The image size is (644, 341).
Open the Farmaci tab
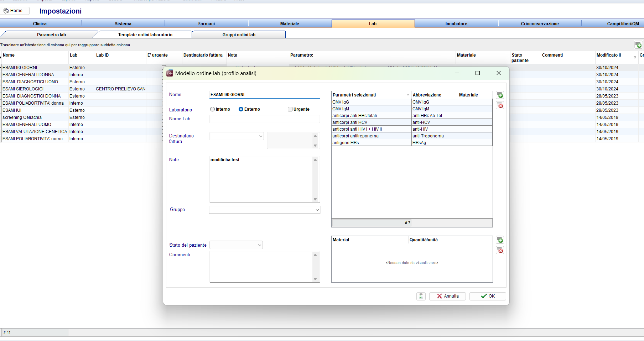point(207,24)
